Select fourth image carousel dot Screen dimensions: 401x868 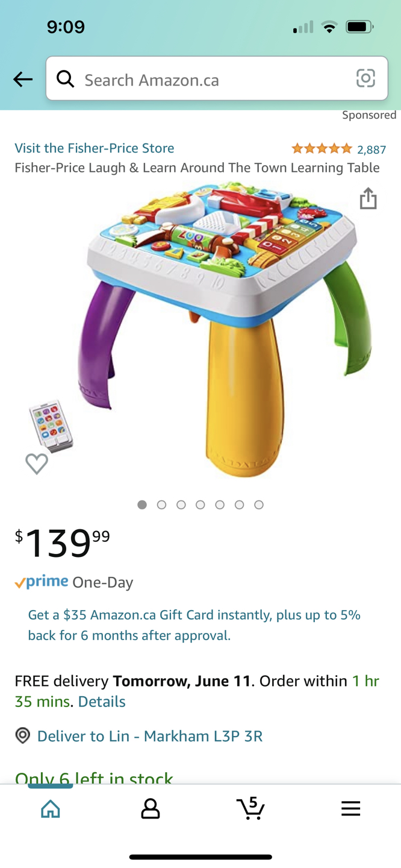pyautogui.click(x=200, y=505)
